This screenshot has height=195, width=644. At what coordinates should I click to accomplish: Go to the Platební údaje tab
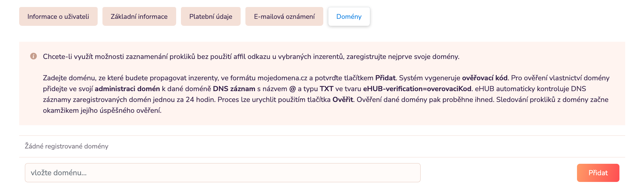pos(211,17)
